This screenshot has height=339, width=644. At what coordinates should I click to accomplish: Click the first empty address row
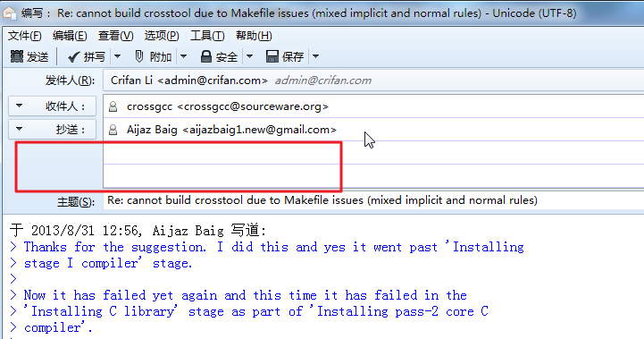coord(373,153)
